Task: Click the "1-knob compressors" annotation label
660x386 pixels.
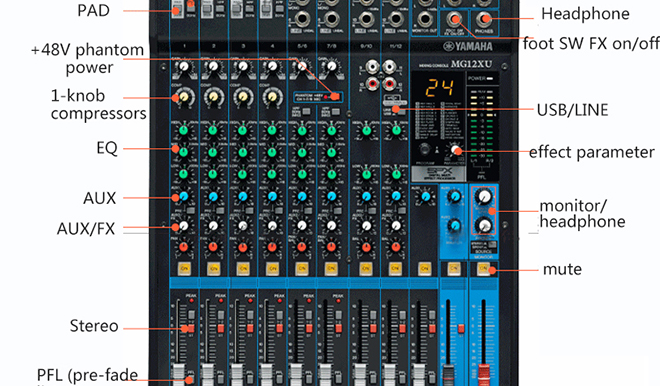Action: click(98, 104)
